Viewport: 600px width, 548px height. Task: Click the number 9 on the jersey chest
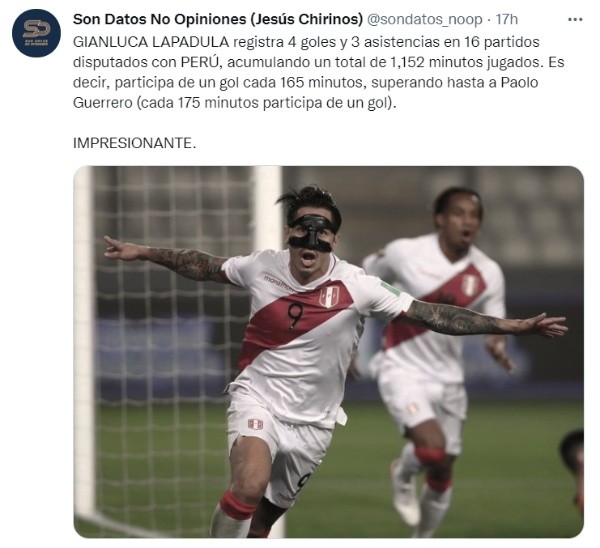[295, 316]
